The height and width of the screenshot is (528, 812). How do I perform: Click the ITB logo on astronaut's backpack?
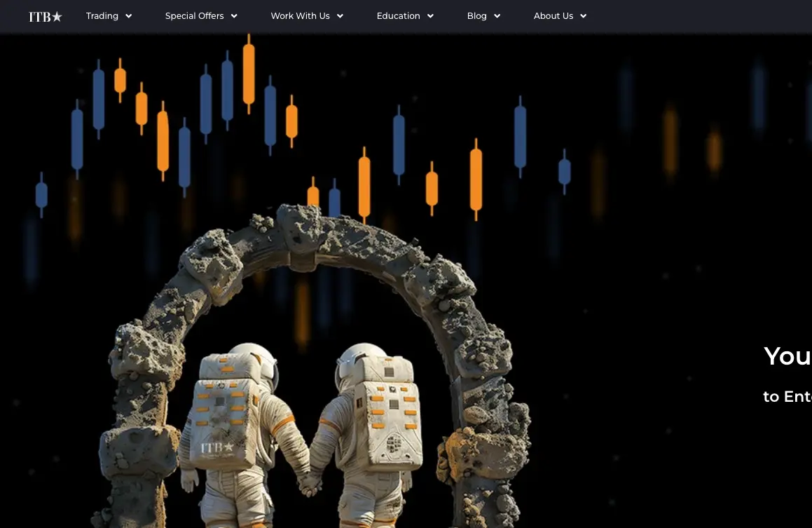tap(216, 447)
